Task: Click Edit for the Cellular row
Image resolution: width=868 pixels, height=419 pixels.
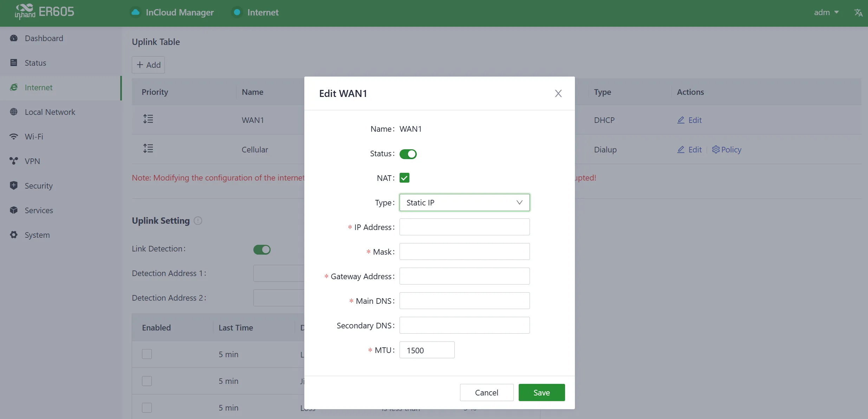Action: tap(689, 150)
